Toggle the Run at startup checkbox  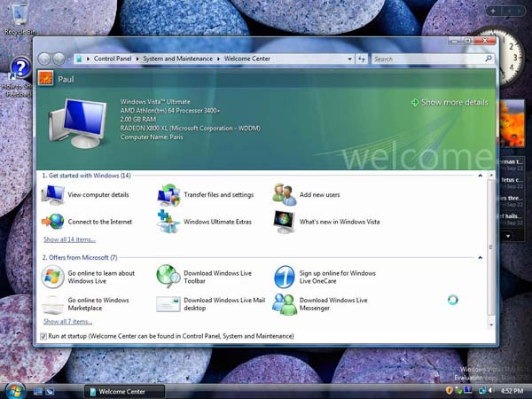coord(44,337)
